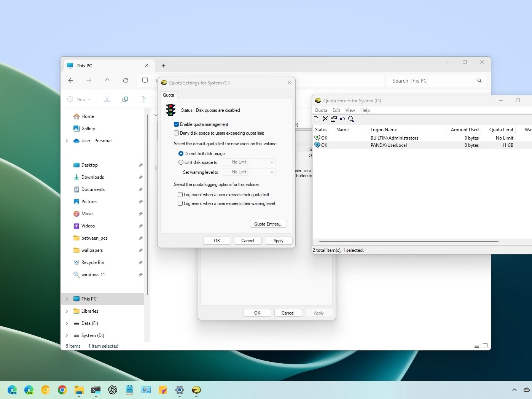532x399 pixels.
Task: Expand the Libraries tree node
Action: tap(67, 311)
